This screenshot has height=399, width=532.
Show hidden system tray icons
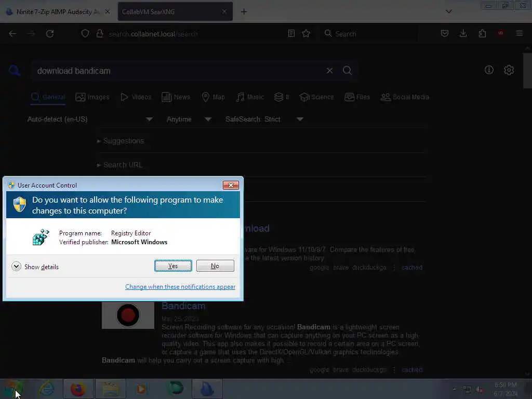pos(454,389)
